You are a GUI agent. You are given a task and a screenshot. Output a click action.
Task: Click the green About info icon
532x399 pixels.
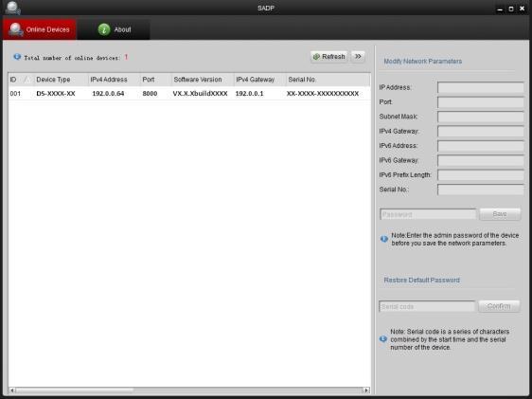104,29
